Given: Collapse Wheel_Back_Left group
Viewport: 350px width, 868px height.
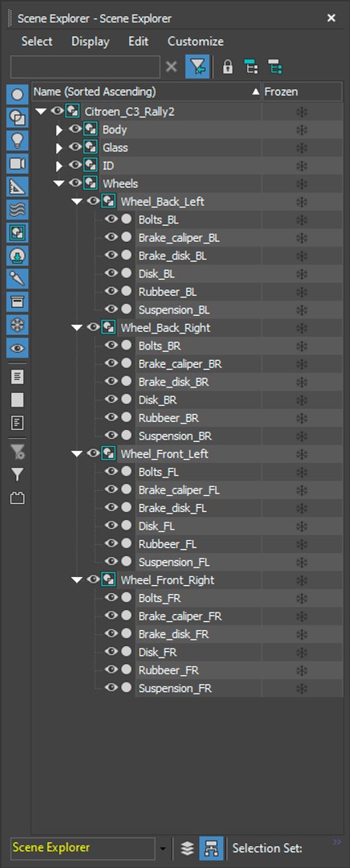Looking at the screenshot, I should [77, 202].
